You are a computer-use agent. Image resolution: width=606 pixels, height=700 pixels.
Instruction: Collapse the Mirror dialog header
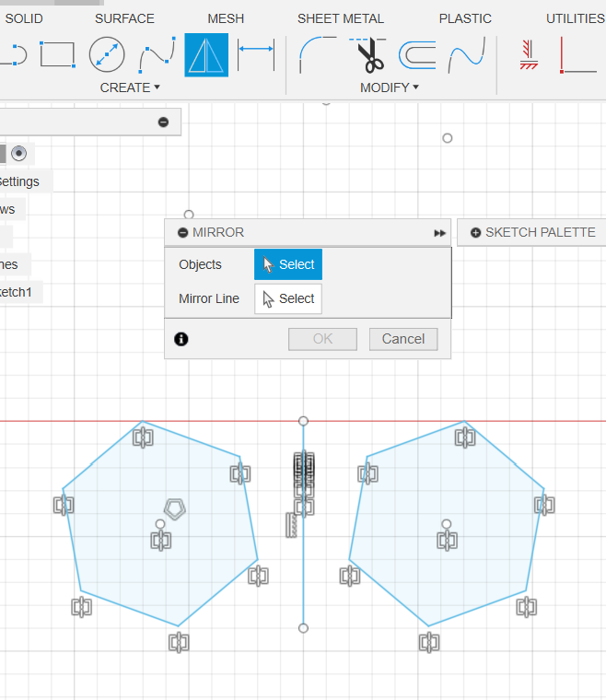[x=182, y=233]
